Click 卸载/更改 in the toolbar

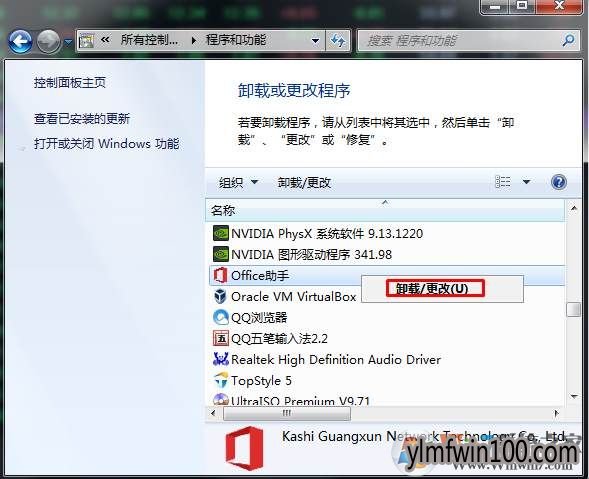(x=304, y=183)
